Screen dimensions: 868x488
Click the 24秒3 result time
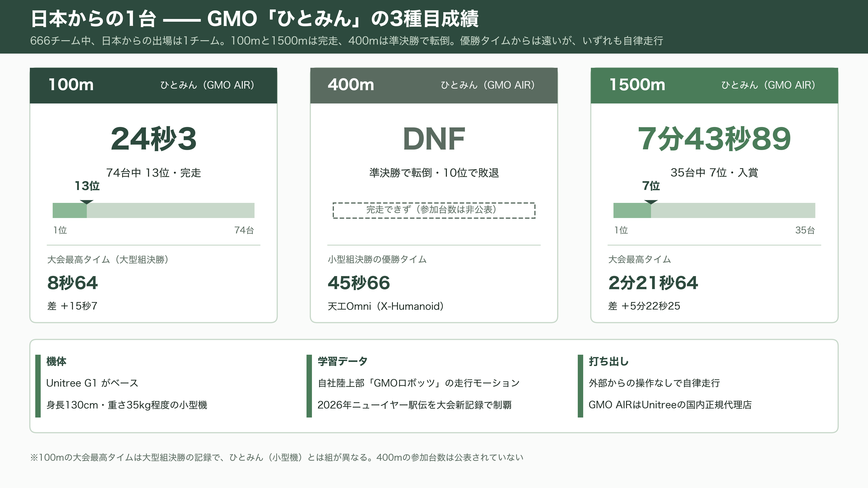tap(153, 139)
